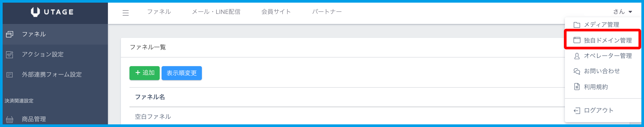This screenshot has width=644, height=127.
Task: Click the お問い合わせ chat bubble icon
Action: pyautogui.click(x=577, y=71)
